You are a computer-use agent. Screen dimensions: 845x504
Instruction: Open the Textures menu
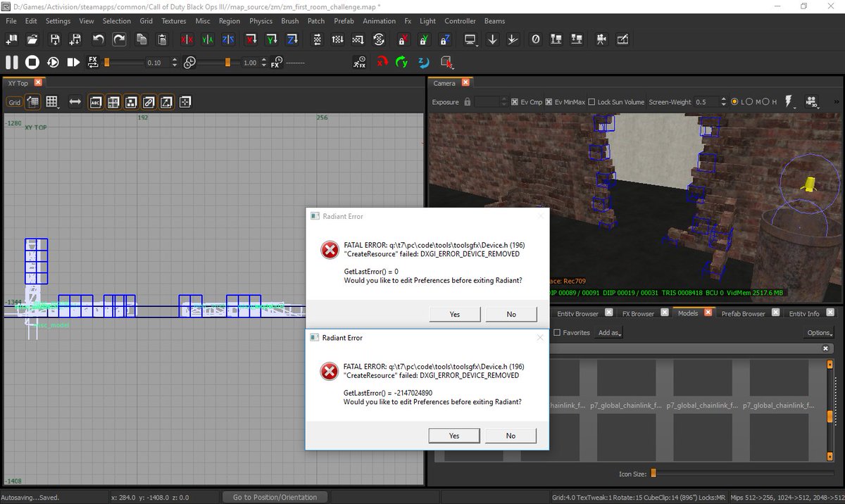point(174,21)
